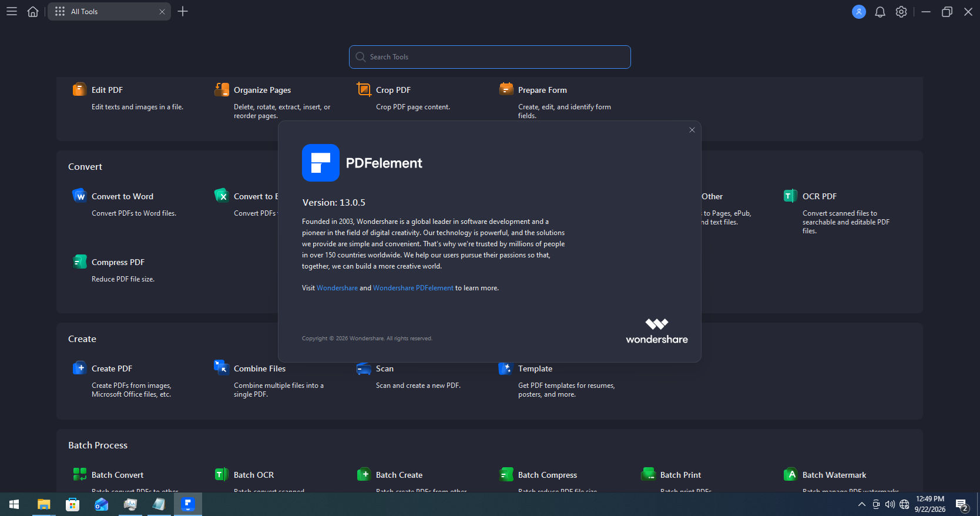
Task: Open the Template icon
Action: [x=506, y=368]
